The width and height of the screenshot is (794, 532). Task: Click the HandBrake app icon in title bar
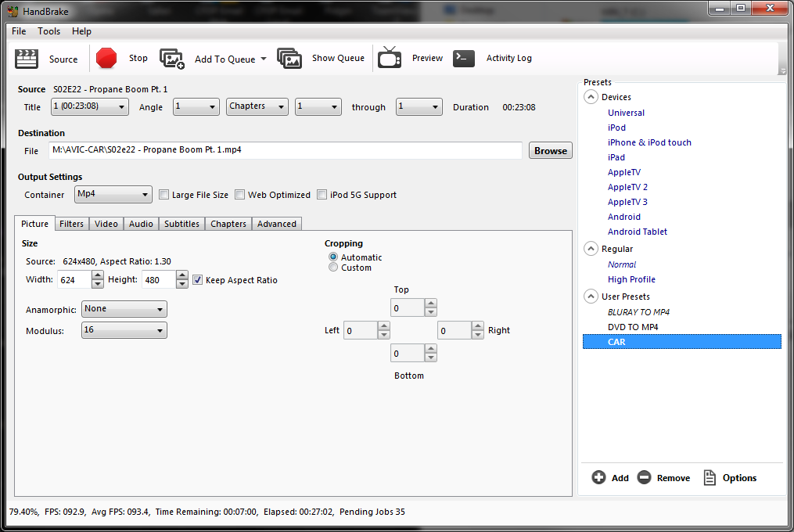point(13,11)
